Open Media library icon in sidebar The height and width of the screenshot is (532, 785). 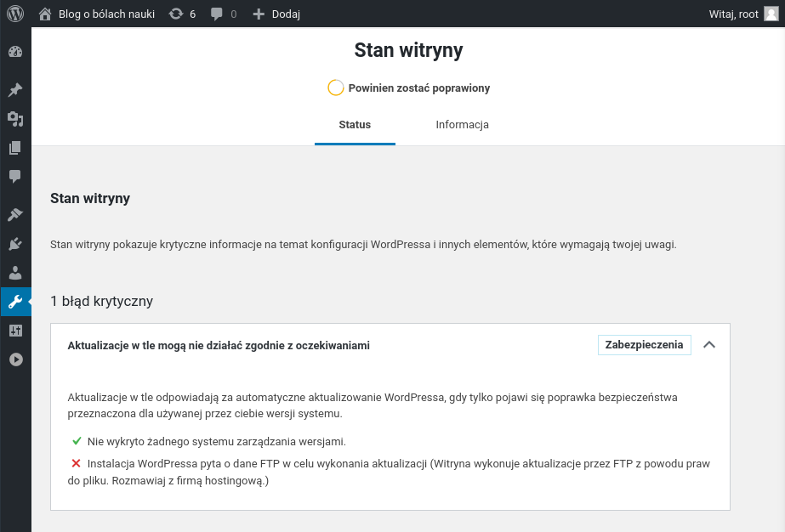15,119
